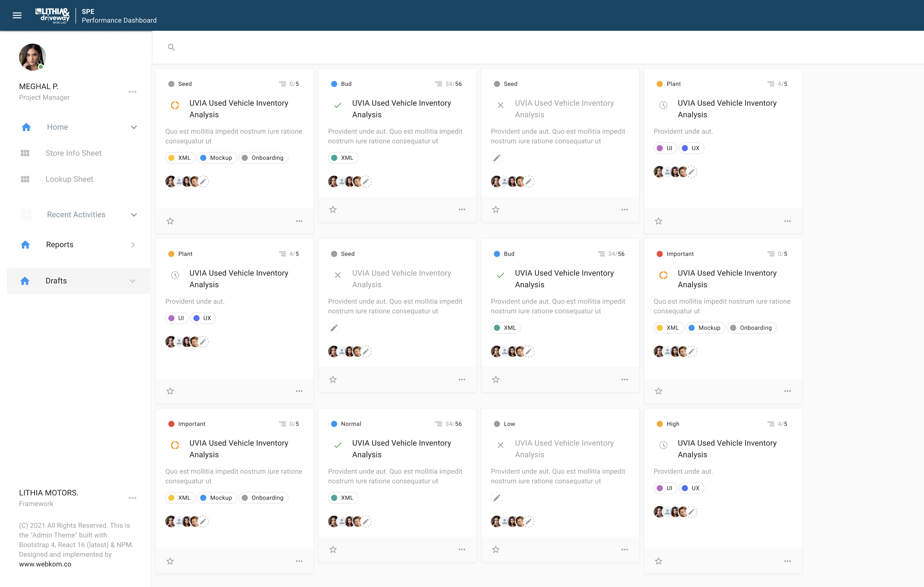Click Meghal P.'s profile avatar
924x587 pixels.
point(33,57)
